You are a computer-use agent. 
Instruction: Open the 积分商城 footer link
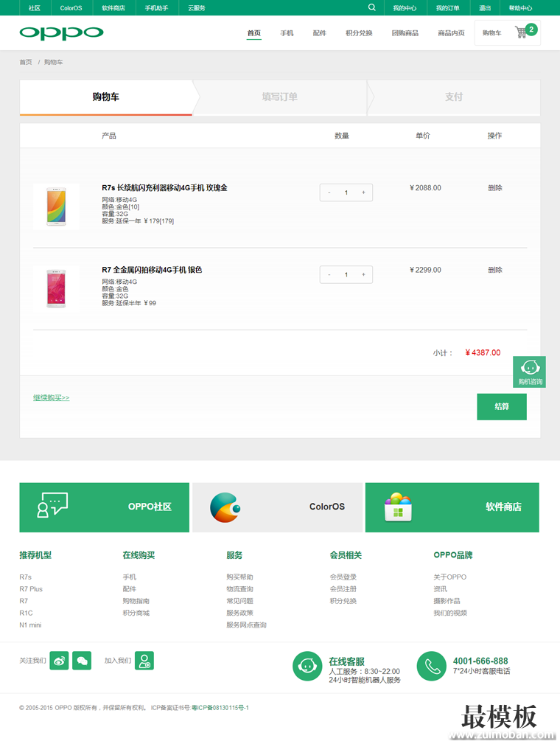pyautogui.click(x=136, y=613)
